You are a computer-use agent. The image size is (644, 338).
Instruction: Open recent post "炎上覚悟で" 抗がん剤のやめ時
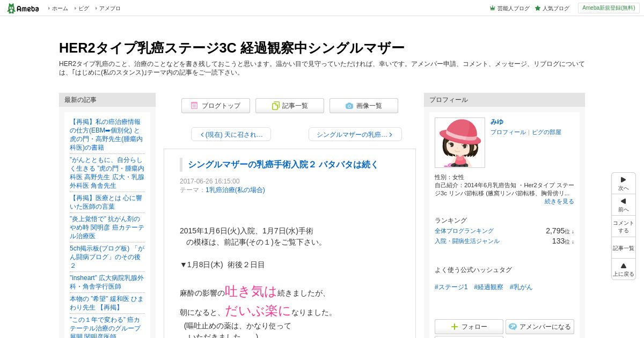pos(107,227)
